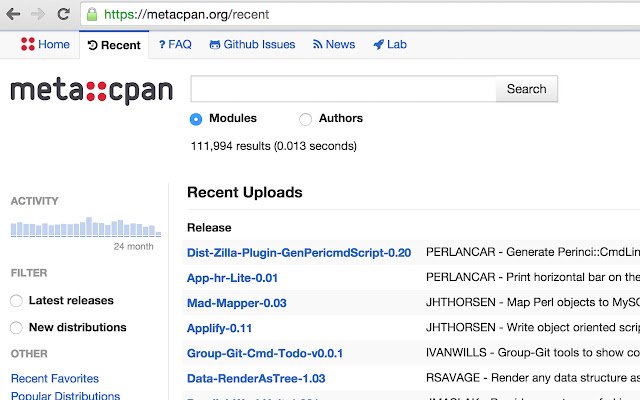Click the red dots Home icon
The width and height of the screenshot is (640, 400).
(x=28, y=44)
